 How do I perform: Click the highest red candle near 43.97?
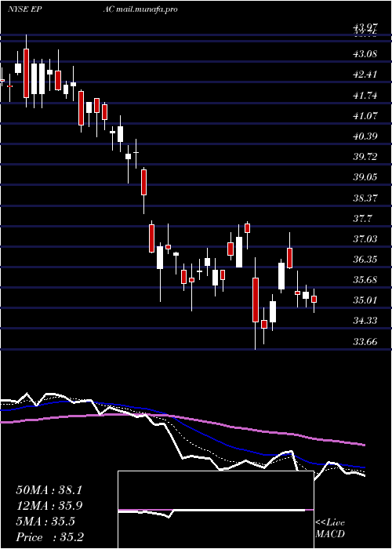(26, 73)
